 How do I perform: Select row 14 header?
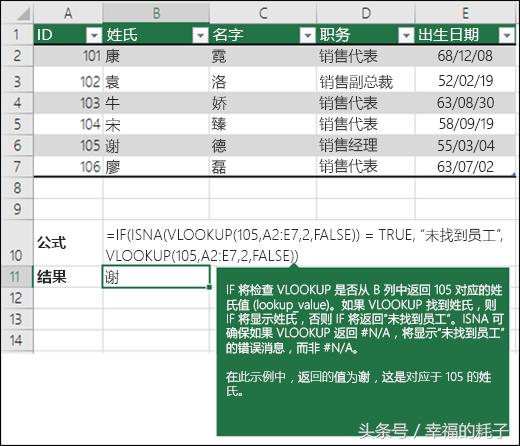17,340
